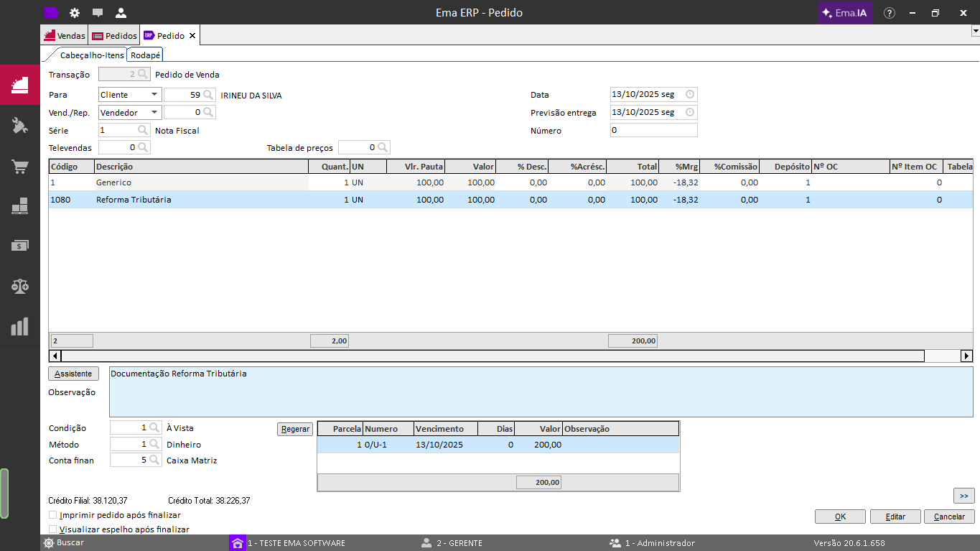Expand the Cliente dropdown in Para field

point(154,95)
